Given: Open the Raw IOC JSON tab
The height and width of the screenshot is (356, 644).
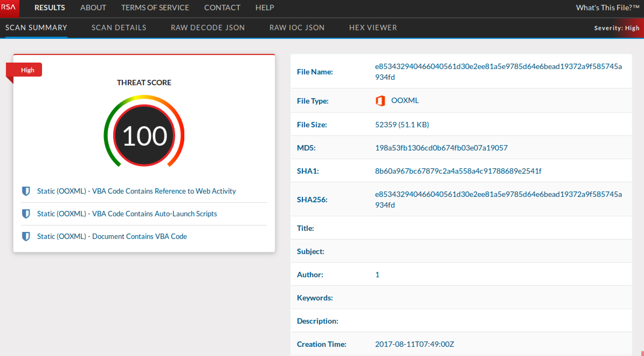Looking at the screenshot, I should click(297, 28).
